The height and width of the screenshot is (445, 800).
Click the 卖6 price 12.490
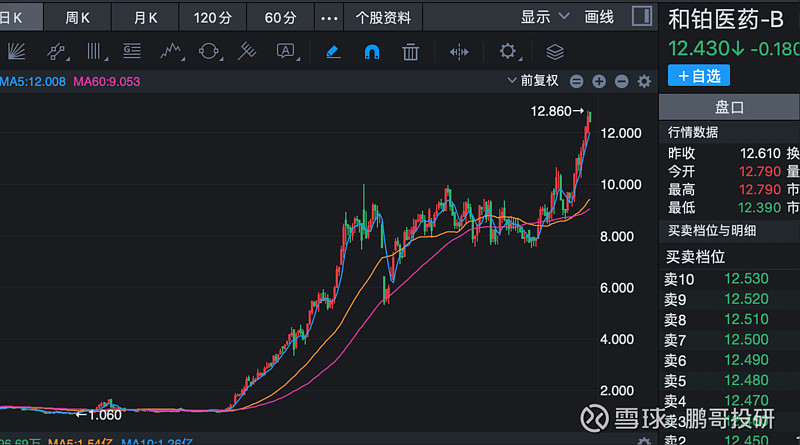[746, 360]
